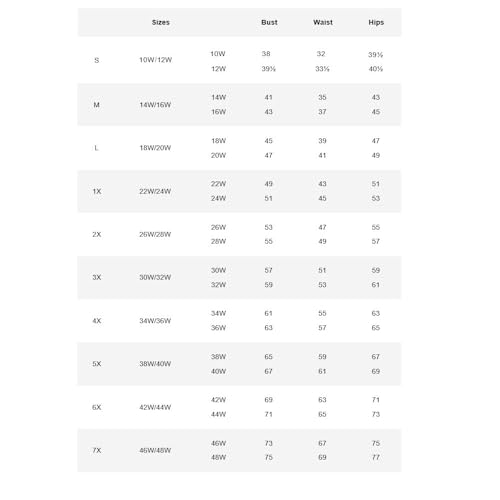Click the 34W/36W size range cell
The height and width of the screenshot is (500, 500).
click(x=155, y=321)
